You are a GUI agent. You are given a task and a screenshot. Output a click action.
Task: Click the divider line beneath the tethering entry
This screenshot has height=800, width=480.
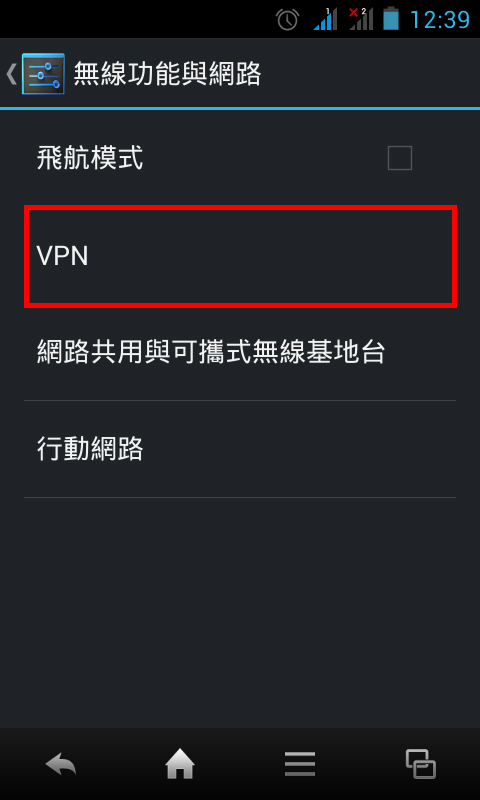(x=240, y=401)
